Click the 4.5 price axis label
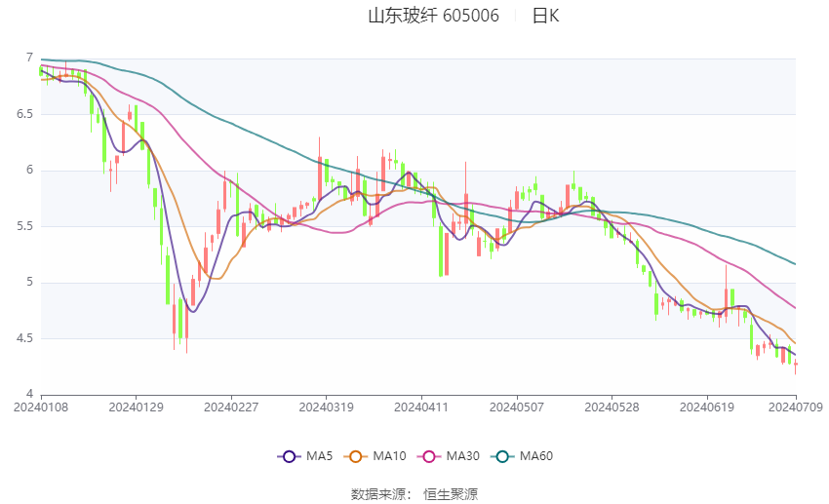Image resolution: width=829 pixels, height=504 pixels. 24,338
